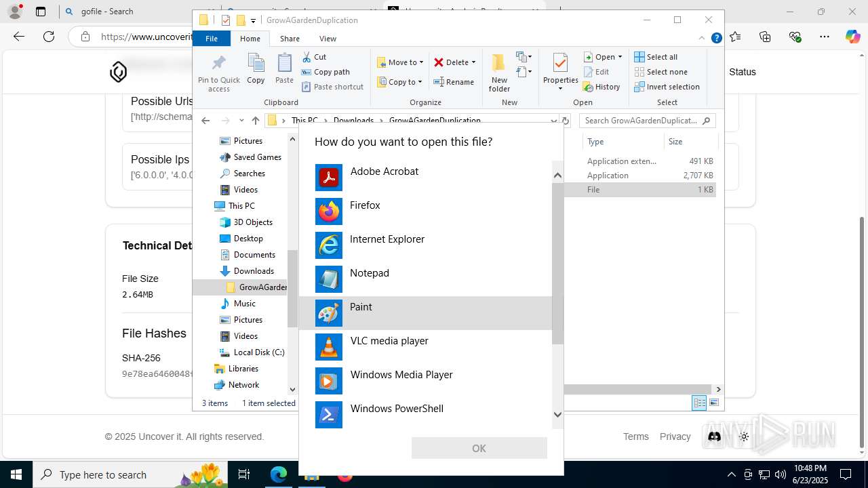
Task: Click Select none in ribbon
Action: [660, 72]
